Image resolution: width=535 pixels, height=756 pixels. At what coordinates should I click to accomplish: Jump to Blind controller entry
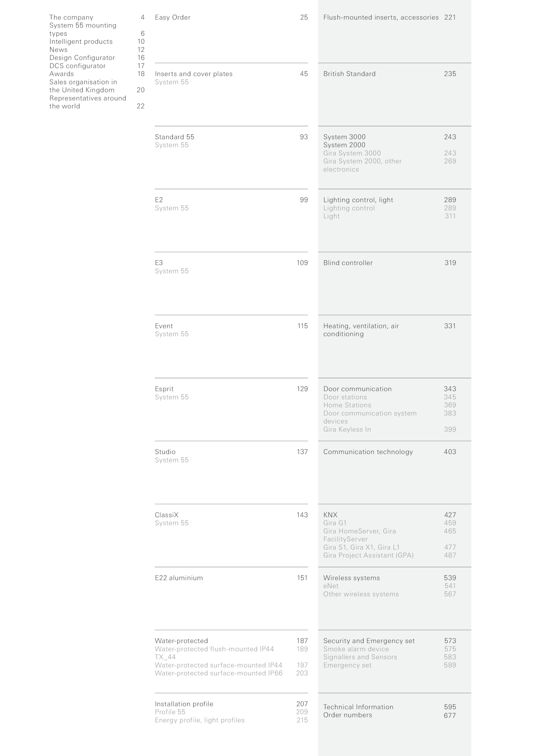coord(348,263)
